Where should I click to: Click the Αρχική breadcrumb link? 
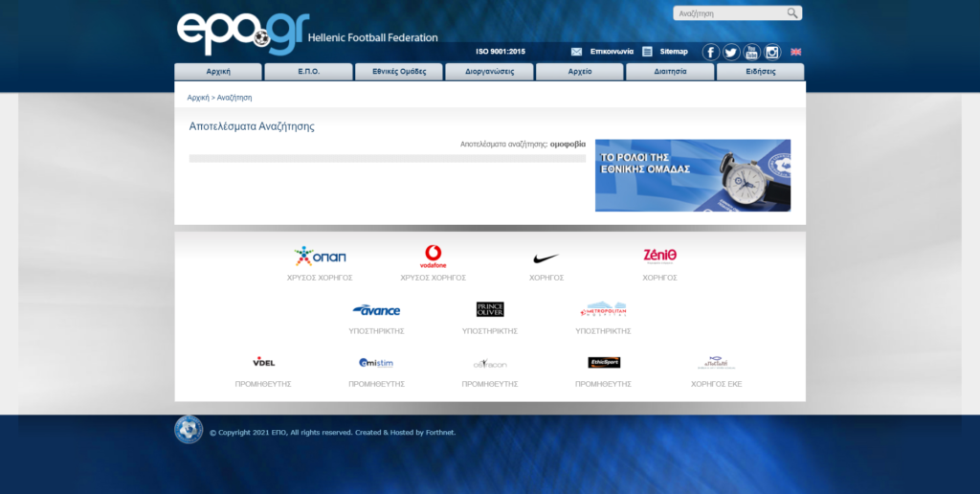coord(198,99)
